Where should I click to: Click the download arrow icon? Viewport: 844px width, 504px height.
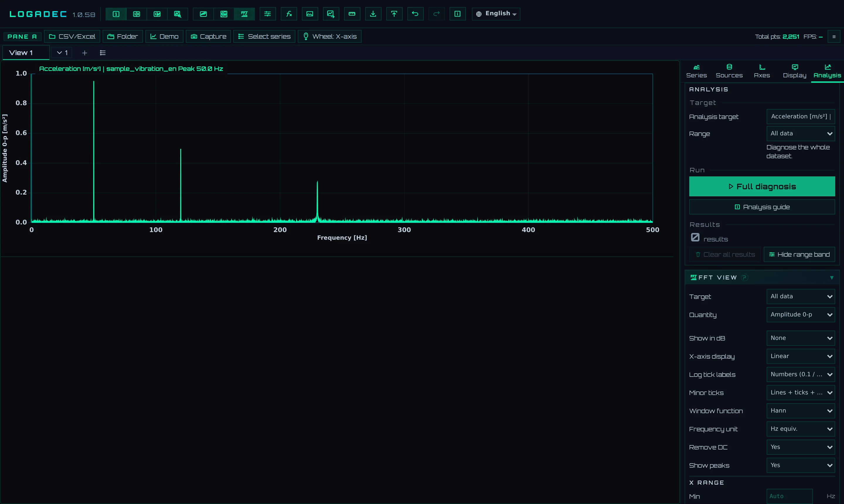click(373, 14)
